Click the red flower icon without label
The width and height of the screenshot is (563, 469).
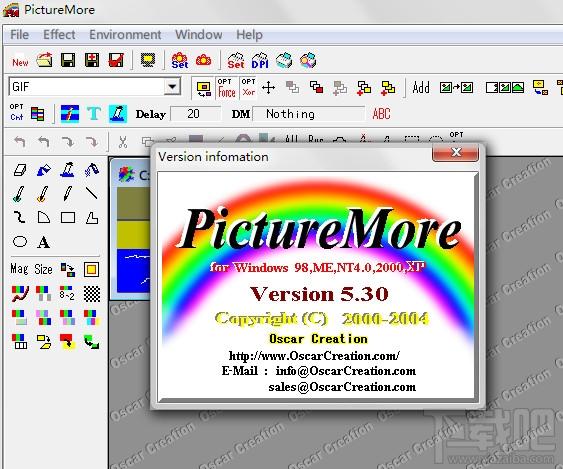click(204, 60)
